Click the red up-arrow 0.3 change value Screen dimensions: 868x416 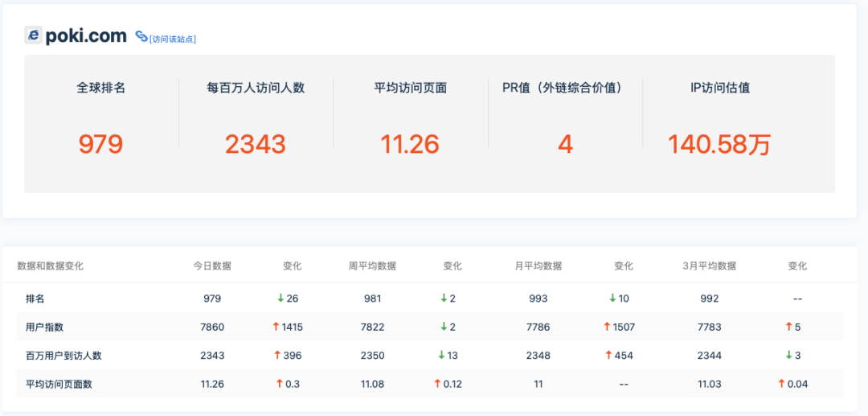point(289,384)
